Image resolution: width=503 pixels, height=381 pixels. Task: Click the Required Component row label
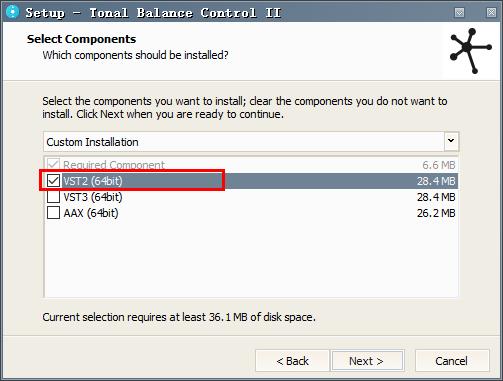pyautogui.click(x=114, y=165)
